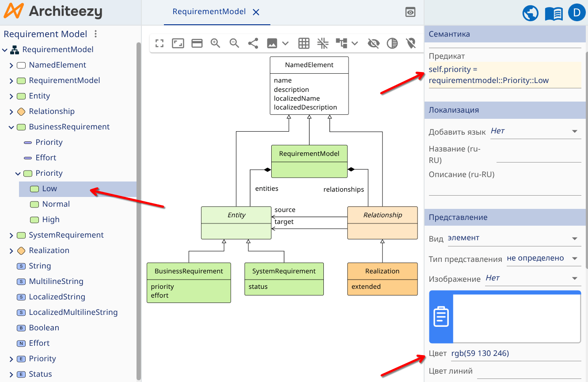Open the documentation book icon
The width and height of the screenshot is (588, 382).
pos(554,14)
